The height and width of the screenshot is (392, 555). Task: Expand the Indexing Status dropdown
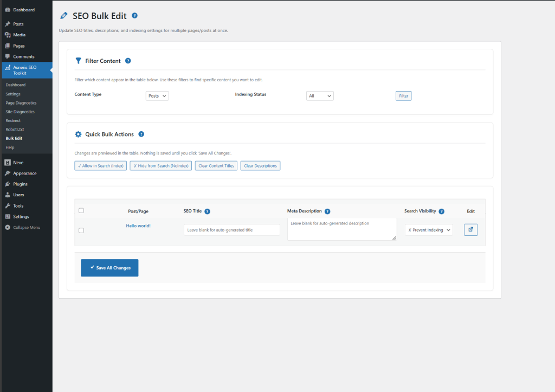point(320,95)
